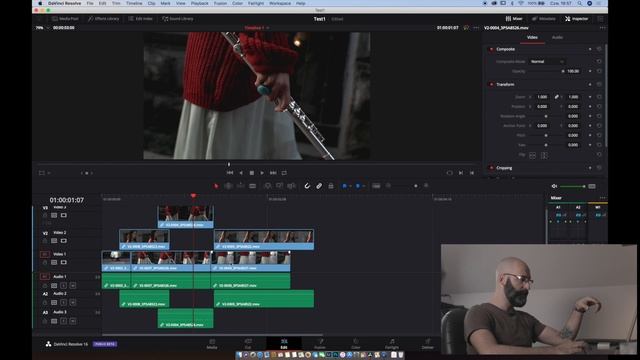The image size is (640, 360).
Task: Click the Zoom X value field
Action: coord(542,97)
